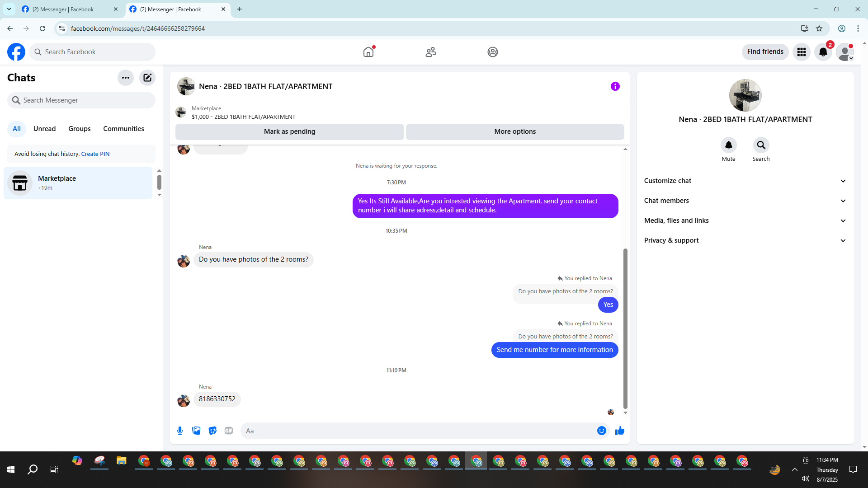Viewport: 868px width, 488px height.
Task: Attach a photo using image icon
Action: click(196, 431)
